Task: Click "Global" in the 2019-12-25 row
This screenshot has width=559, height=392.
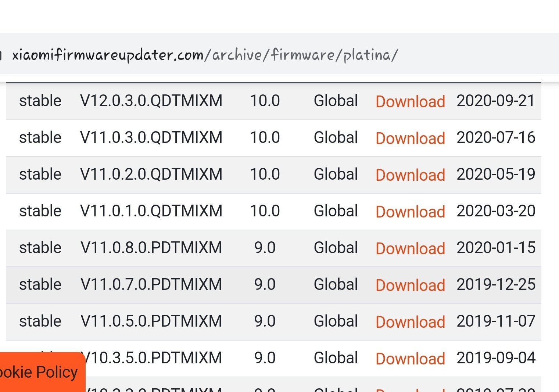Action: [x=336, y=284]
